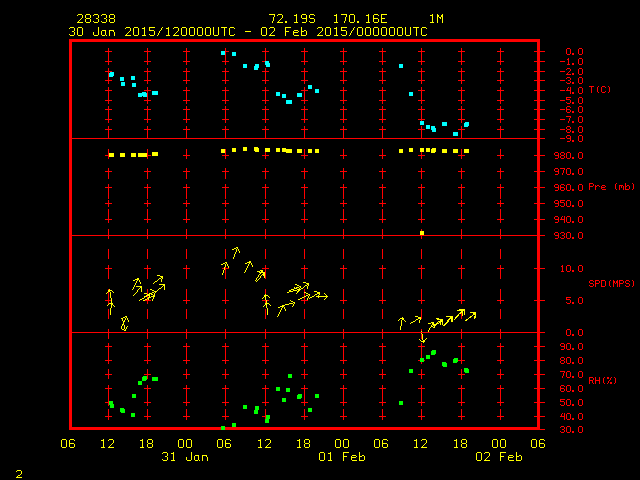
Task: Click the 1M label in the header
Action: pyautogui.click(x=436, y=19)
